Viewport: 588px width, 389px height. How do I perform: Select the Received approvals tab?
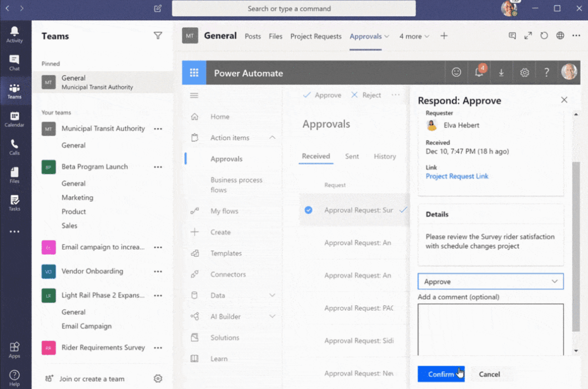[316, 156]
